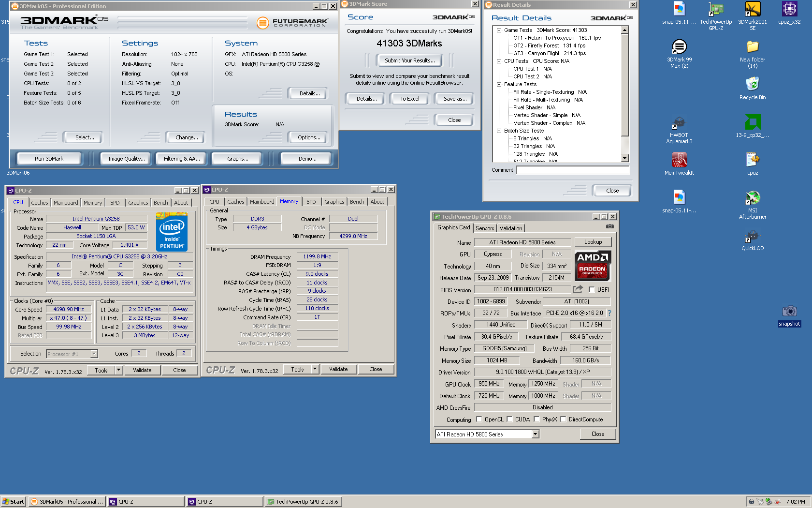Switch to Validation tab in GPU-Z

[511, 228]
